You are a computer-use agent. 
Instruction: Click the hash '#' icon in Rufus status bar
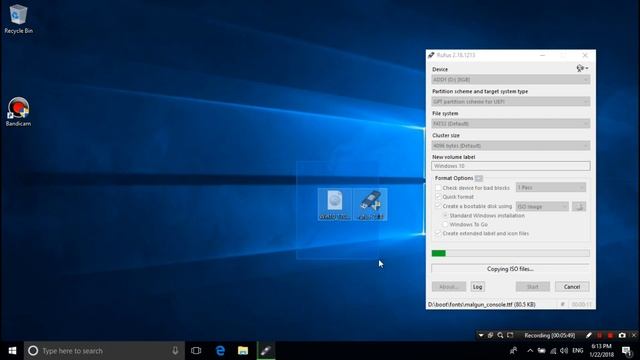click(562, 304)
